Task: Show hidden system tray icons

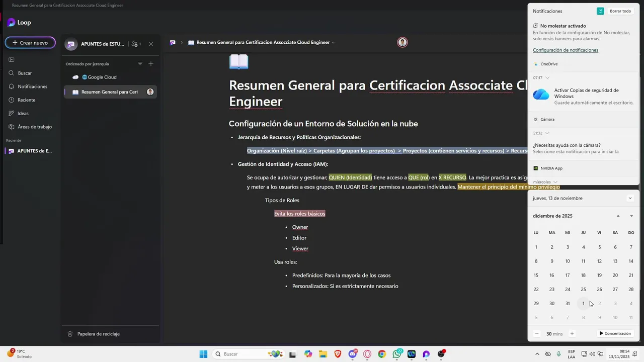Action: tap(536, 354)
